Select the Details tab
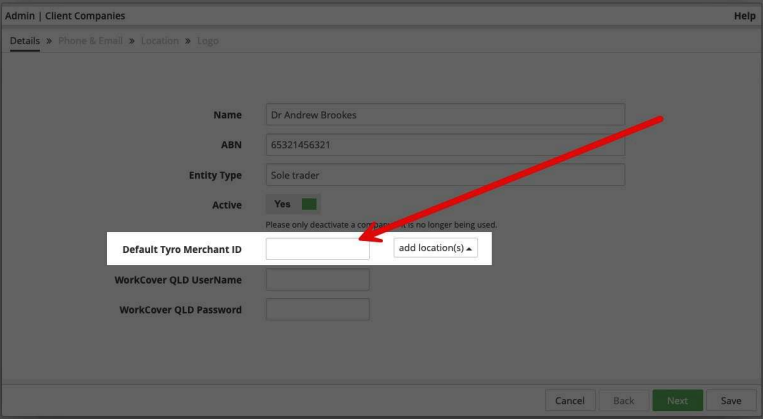 25,41
